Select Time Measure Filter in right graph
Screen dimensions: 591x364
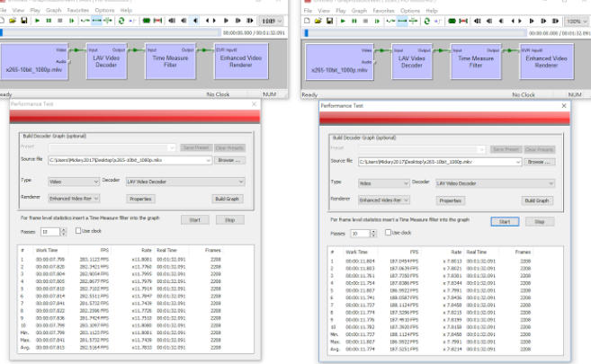(x=476, y=62)
